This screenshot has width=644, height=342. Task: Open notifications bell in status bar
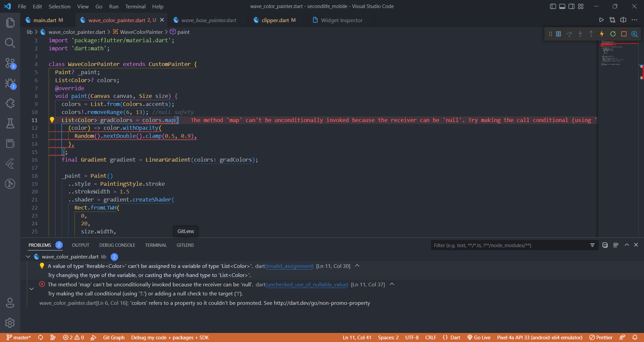coord(635,338)
